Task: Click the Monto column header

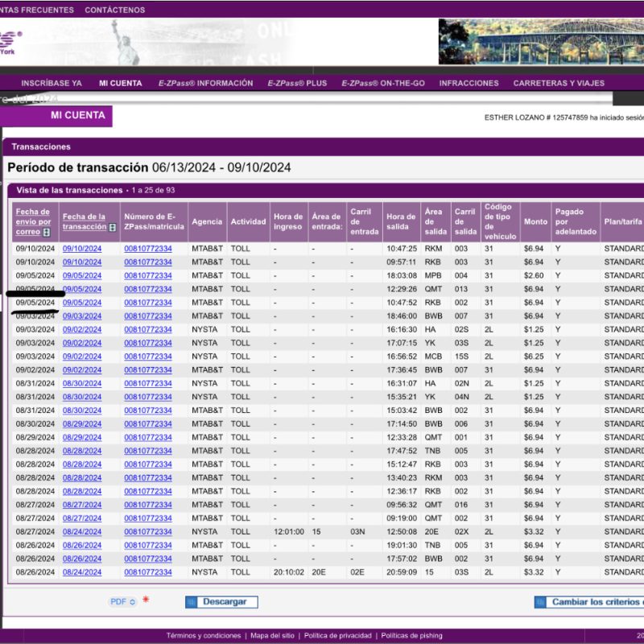Action: 535,222
